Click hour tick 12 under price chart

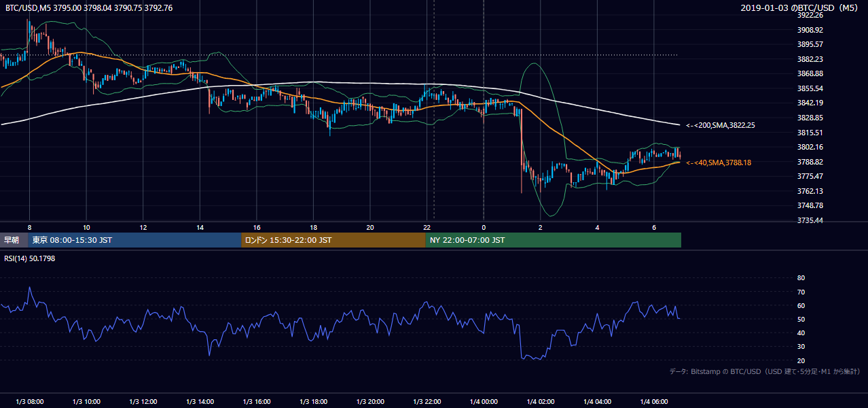143,227
